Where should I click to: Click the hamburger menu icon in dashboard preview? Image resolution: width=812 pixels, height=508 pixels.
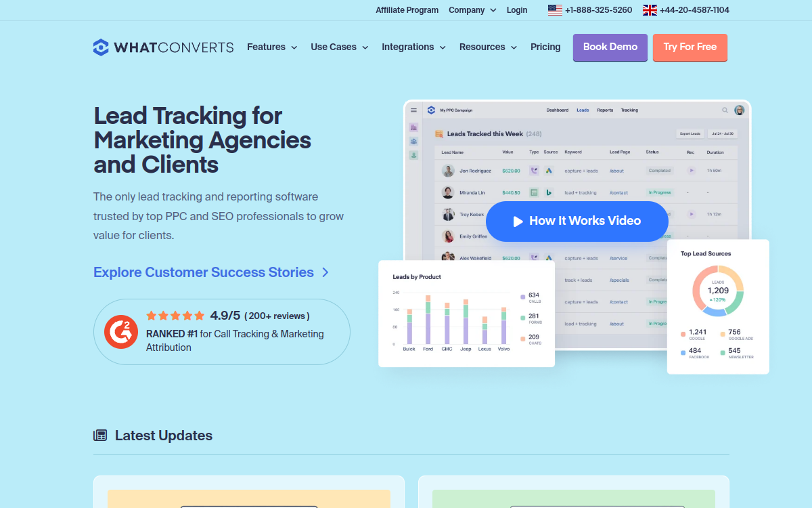tap(414, 110)
